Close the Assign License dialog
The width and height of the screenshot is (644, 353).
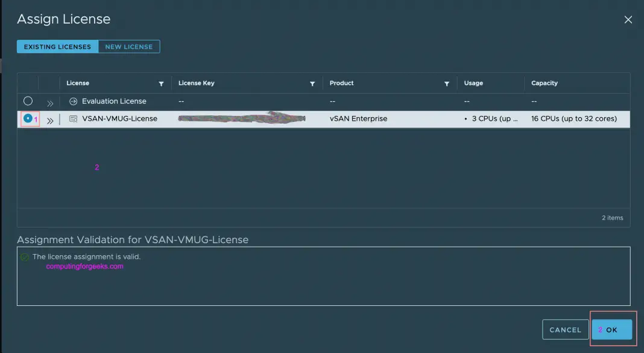point(628,19)
